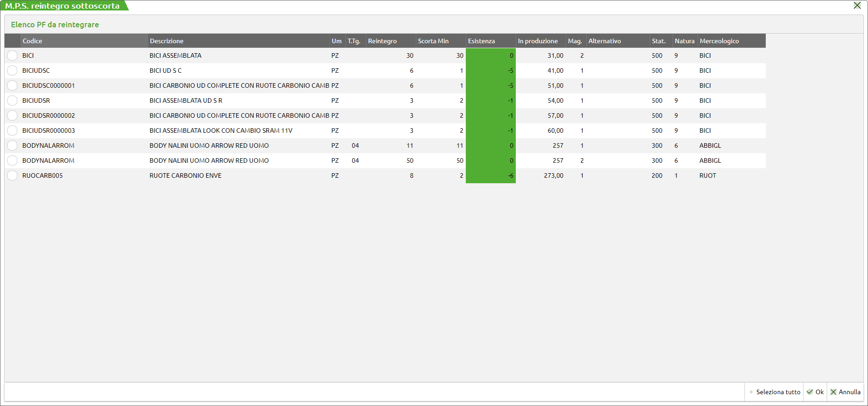This screenshot has width=868, height=406.
Task: Select the RUOCARB005 row radio button
Action: [12, 175]
